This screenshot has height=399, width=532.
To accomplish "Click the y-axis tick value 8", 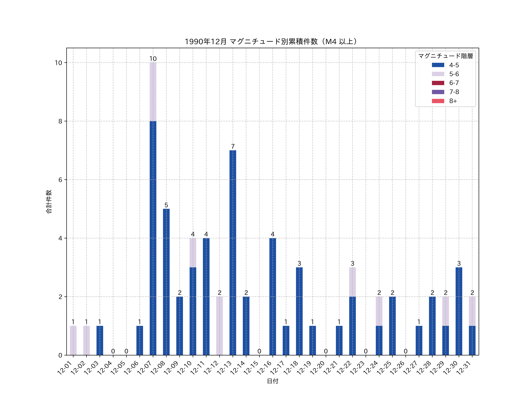I will 60,121.
